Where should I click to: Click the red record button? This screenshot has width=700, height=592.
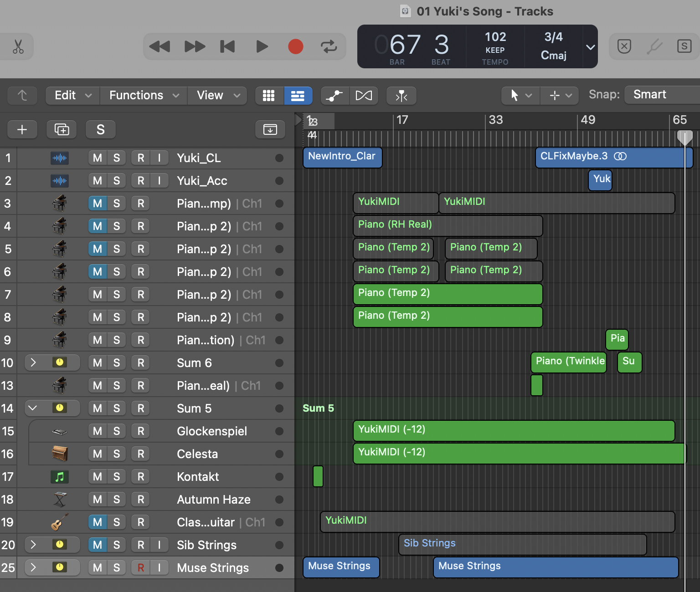click(x=296, y=46)
